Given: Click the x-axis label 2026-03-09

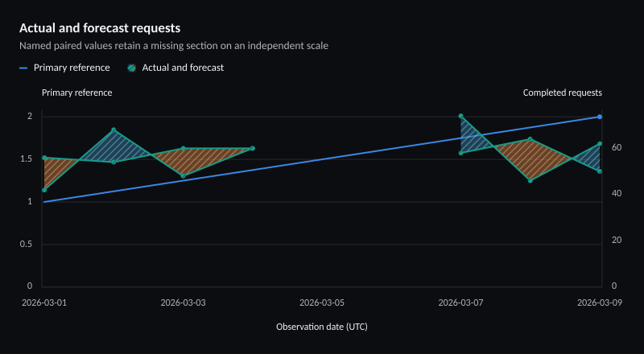Looking at the screenshot, I should click(600, 303).
